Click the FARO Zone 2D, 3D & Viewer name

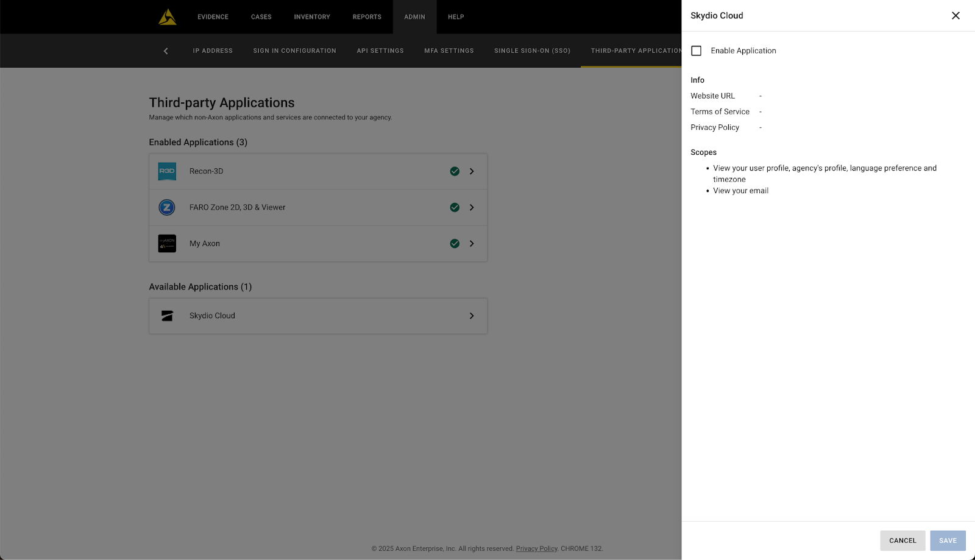(x=237, y=207)
